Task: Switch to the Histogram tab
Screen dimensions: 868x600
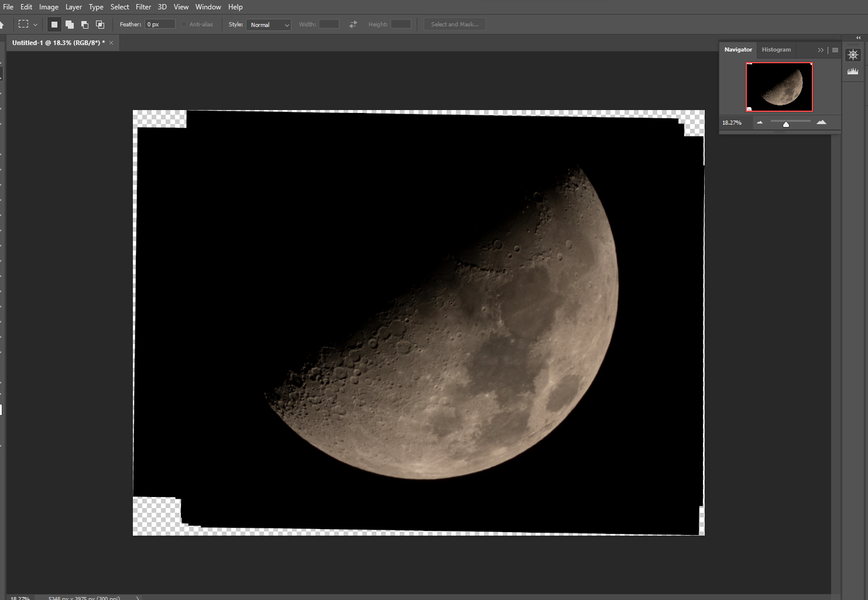Action: 776,50
